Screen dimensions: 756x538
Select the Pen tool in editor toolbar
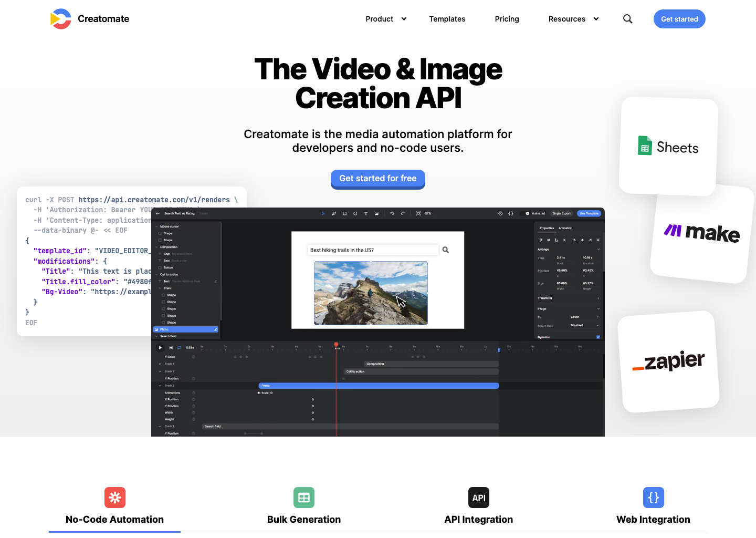pyautogui.click(x=334, y=214)
